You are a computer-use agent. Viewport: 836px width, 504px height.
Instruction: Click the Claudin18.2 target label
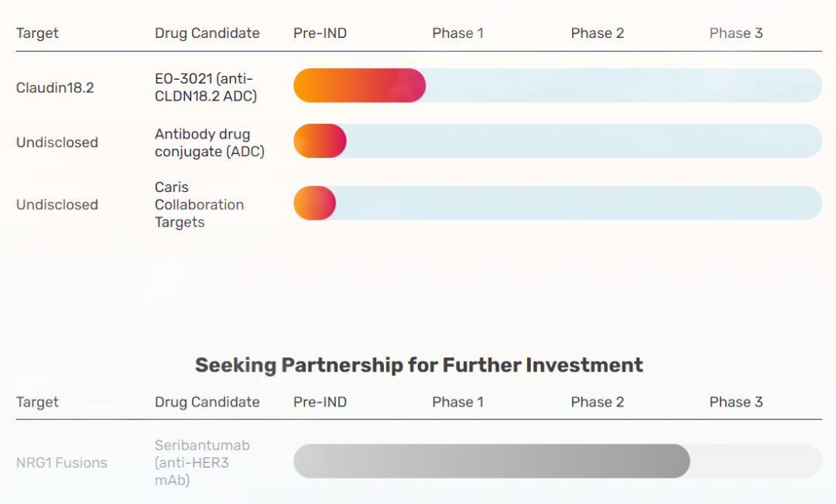(55, 87)
